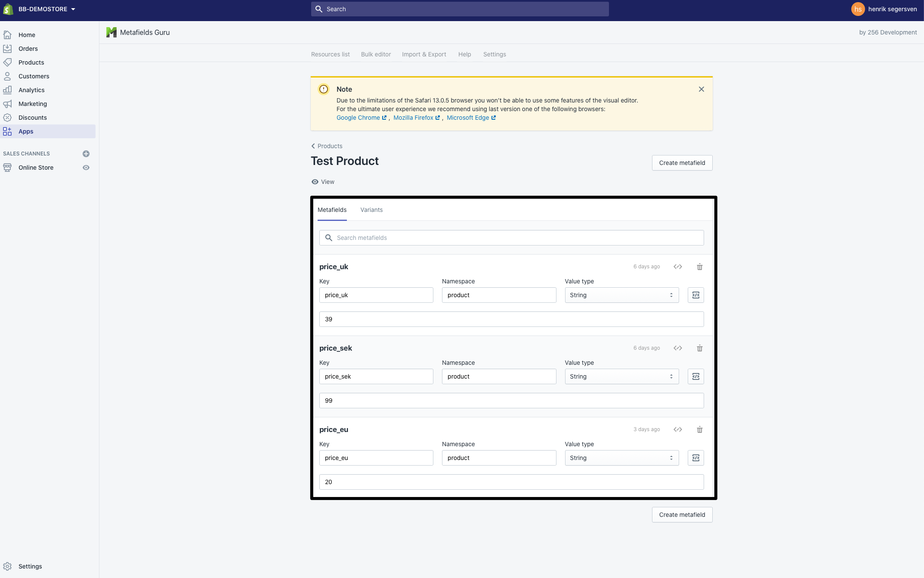Viewport: 924px width, 578px height.
Task: Add a sales channel with plus icon
Action: (x=86, y=154)
